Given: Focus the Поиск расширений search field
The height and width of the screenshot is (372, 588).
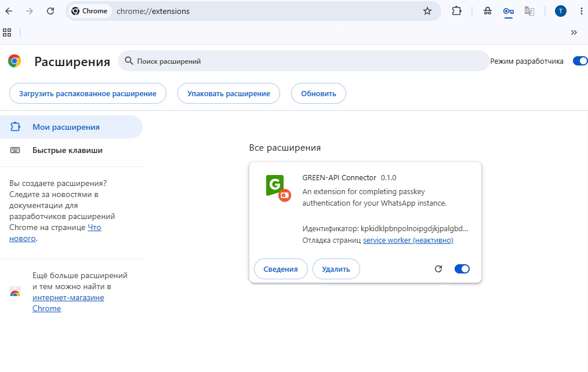Looking at the screenshot, I should (303, 61).
